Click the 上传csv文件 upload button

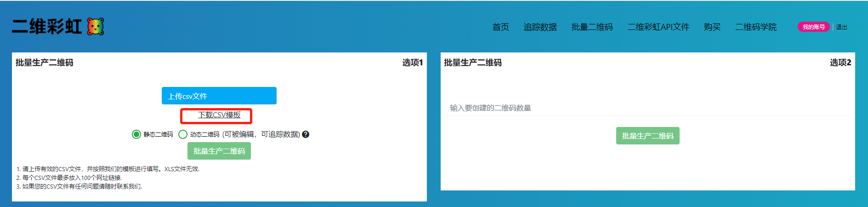219,96
